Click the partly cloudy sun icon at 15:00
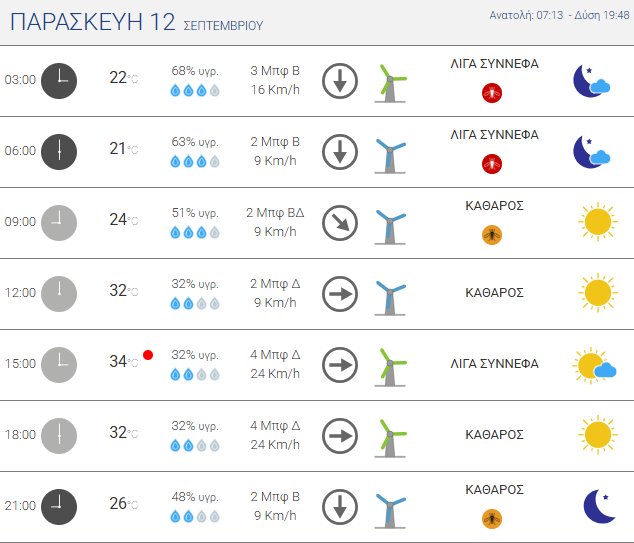 pos(594,366)
